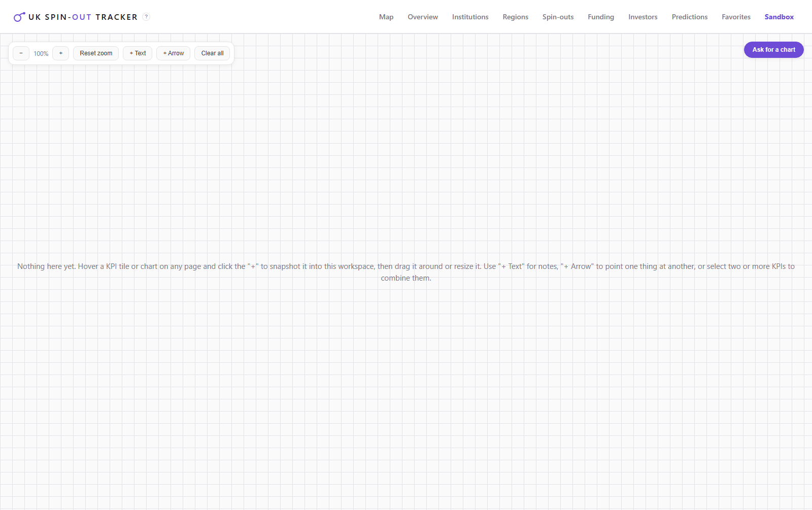Click Ask for a chart button
This screenshot has width=812, height=510.
click(773, 50)
